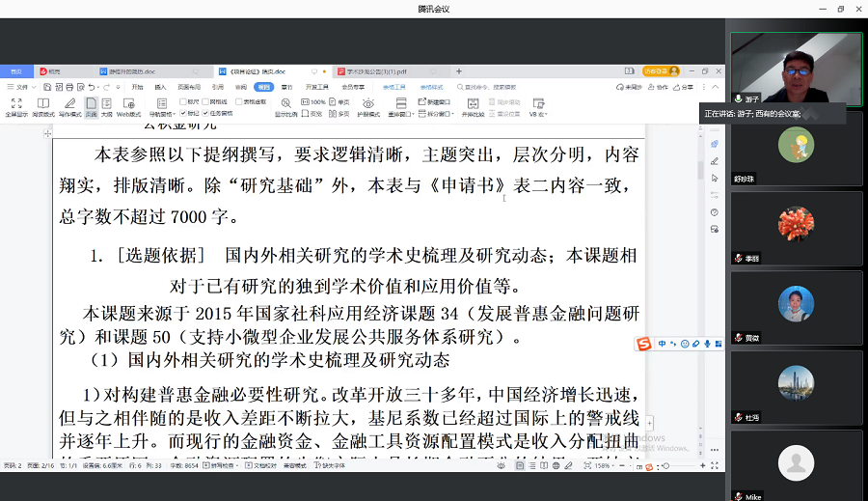This screenshot has width=868, height=501.
Task: Toggle the 标尺 ruler checkbox
Action: point(183,101)
